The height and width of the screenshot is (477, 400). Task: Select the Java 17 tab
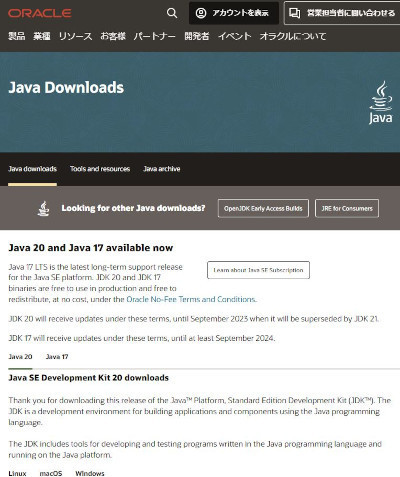[x=57, y=357]
